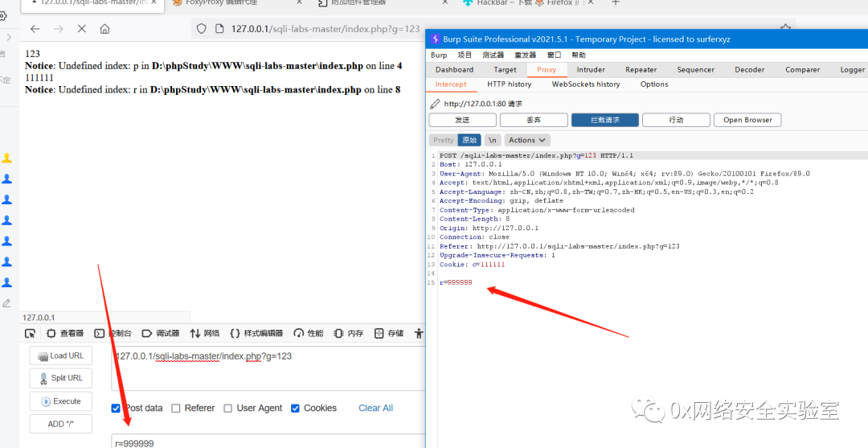Go to the browser home icon
868x448 pixels.
click(104, 29)
